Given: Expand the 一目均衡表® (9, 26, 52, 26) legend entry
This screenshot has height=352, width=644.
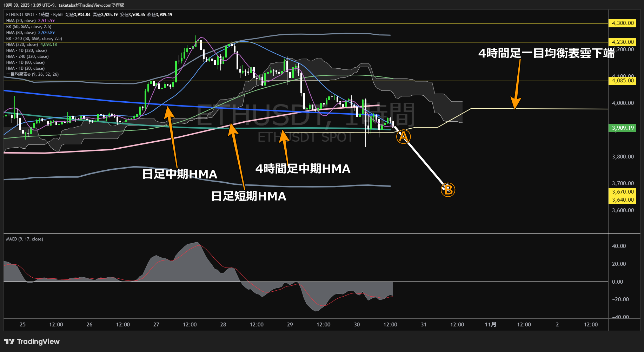Looking at the screenshot, I should [x=32, y=74].
